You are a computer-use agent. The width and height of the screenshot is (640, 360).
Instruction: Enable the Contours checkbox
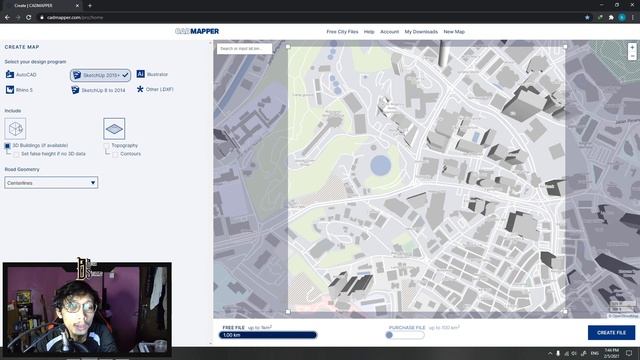tap(116, 154)
